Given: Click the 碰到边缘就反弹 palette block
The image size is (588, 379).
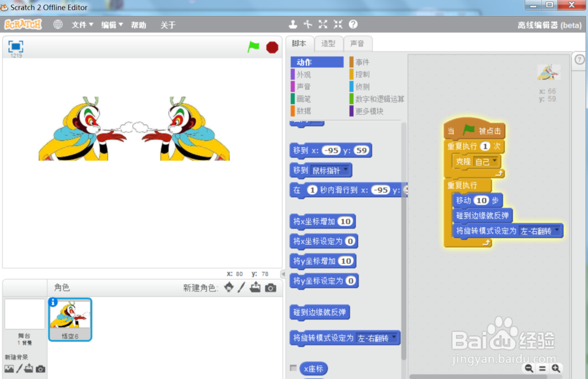Looking at the screenshot, I should (319, 312).
